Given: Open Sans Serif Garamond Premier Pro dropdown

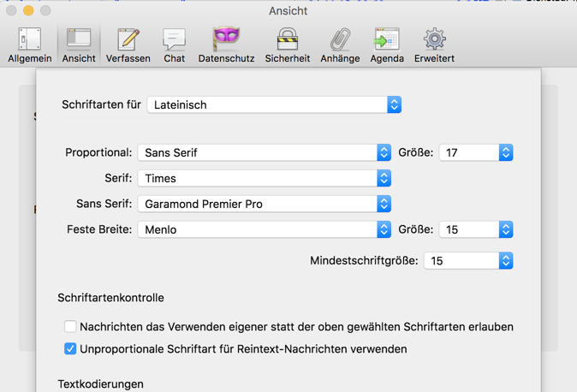Looking at the screenshot, I should pyautogui.click(x=265, y=204).
